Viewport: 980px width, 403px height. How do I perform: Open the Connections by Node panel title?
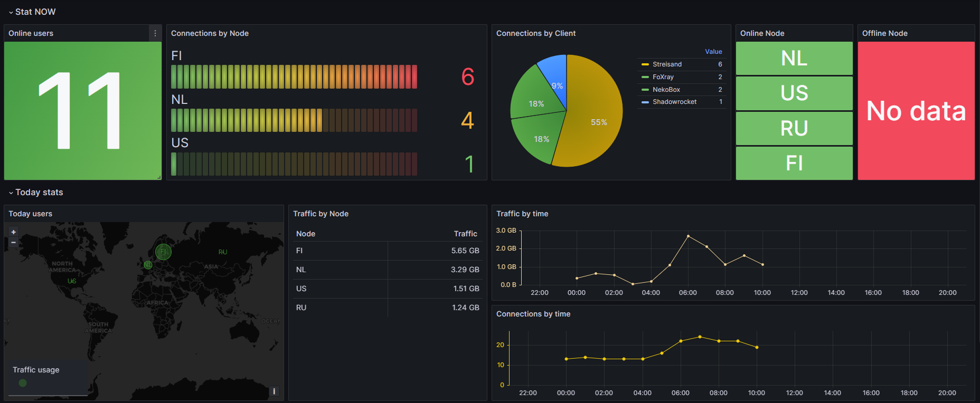coord(210,33)
